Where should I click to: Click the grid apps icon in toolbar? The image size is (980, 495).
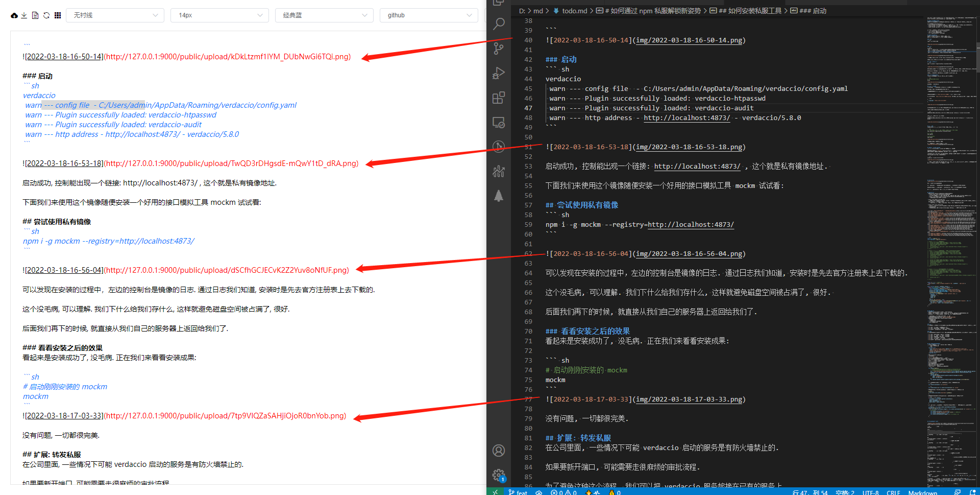click(x=58, y=15)
